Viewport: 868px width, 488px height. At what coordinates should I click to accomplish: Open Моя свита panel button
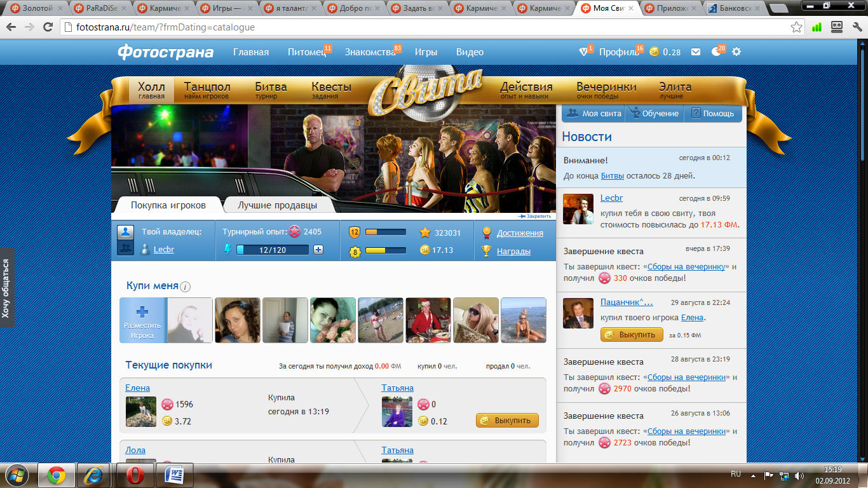(594, 113)
